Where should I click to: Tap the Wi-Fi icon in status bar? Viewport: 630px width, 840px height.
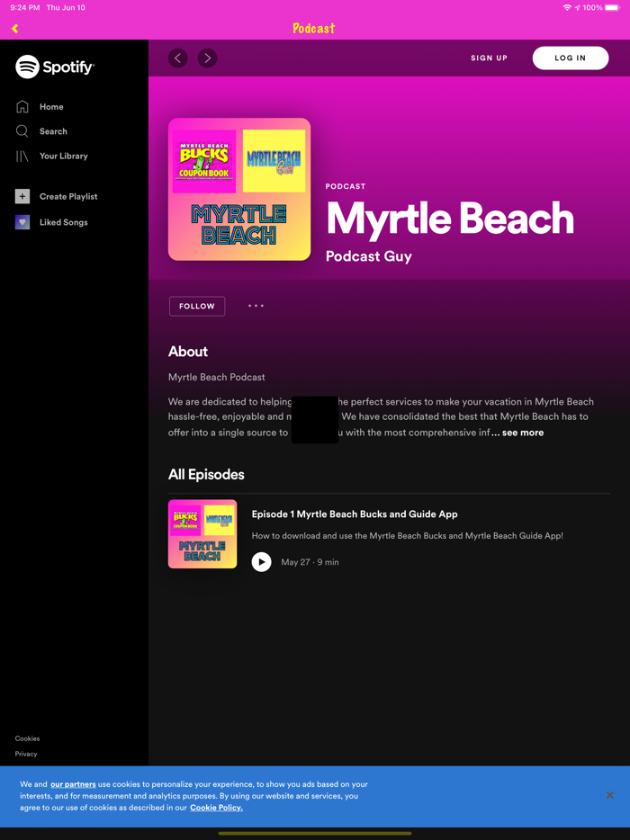coord(567,7)
